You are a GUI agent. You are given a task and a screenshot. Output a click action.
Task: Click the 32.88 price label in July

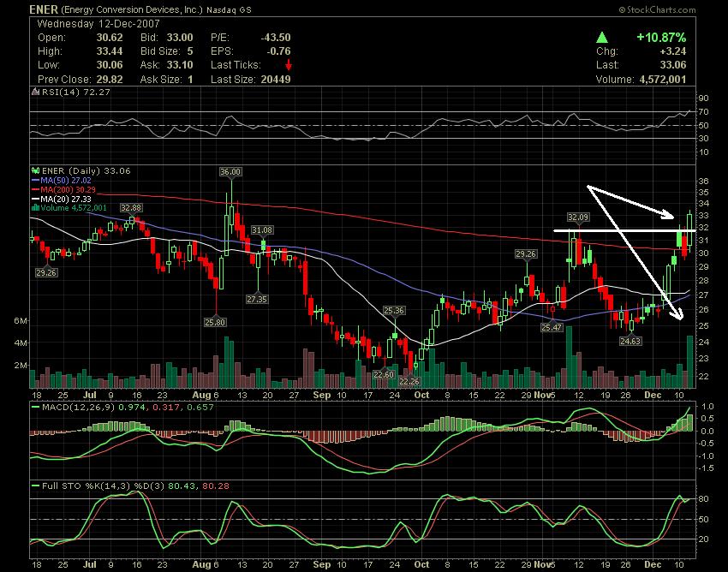(131, 207)
